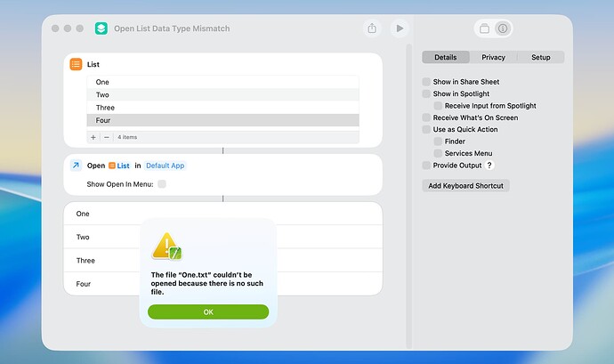
Task: Switch to the Privacy tab
Action: pyautogui.click(x=493, y=57)
